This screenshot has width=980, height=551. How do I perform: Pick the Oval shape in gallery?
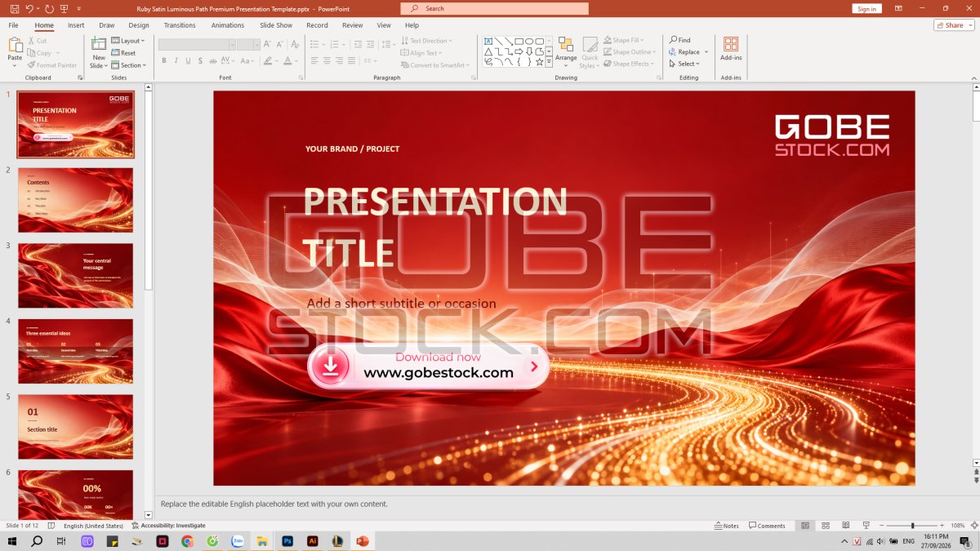(529, 41)
